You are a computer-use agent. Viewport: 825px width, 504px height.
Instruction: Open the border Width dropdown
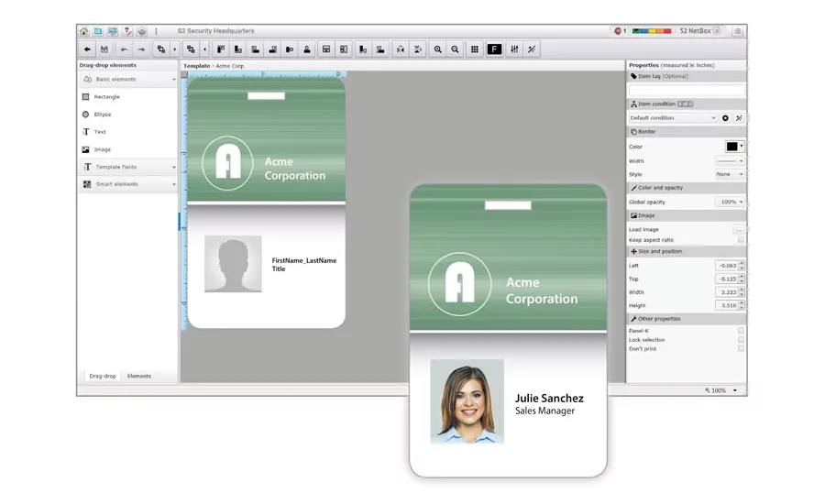coord(730,161)
